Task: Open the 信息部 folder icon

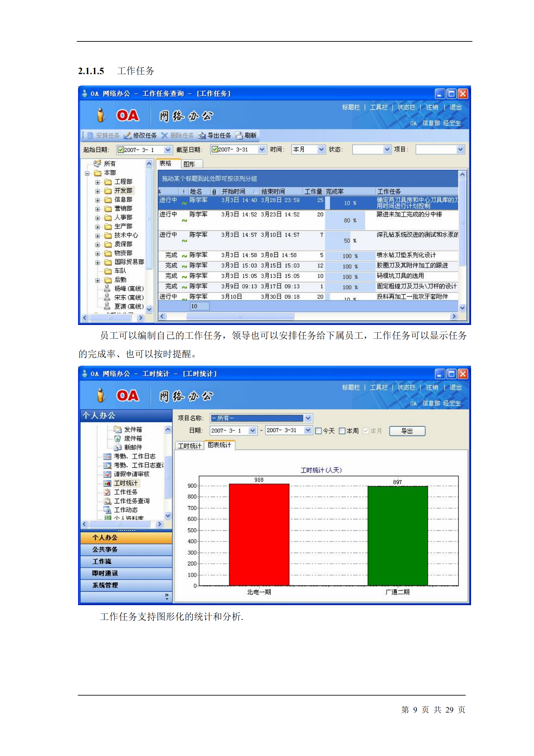Action: tap(108, 200)
